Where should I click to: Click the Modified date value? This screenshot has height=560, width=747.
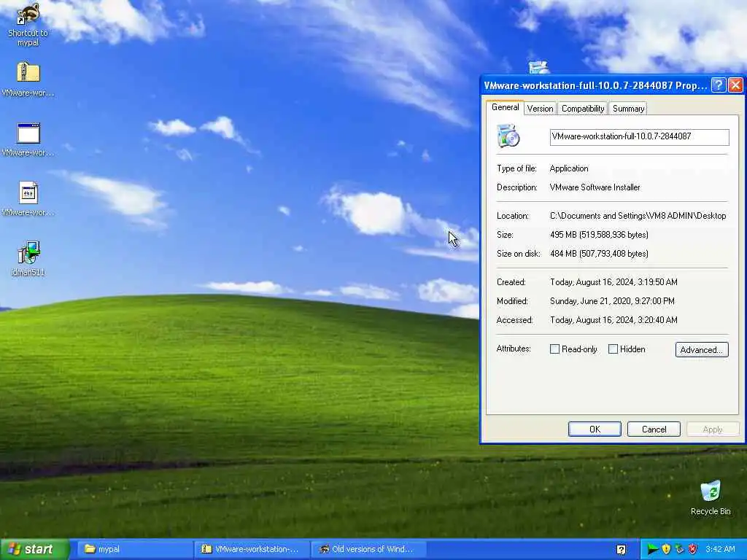tap(612, 301)
